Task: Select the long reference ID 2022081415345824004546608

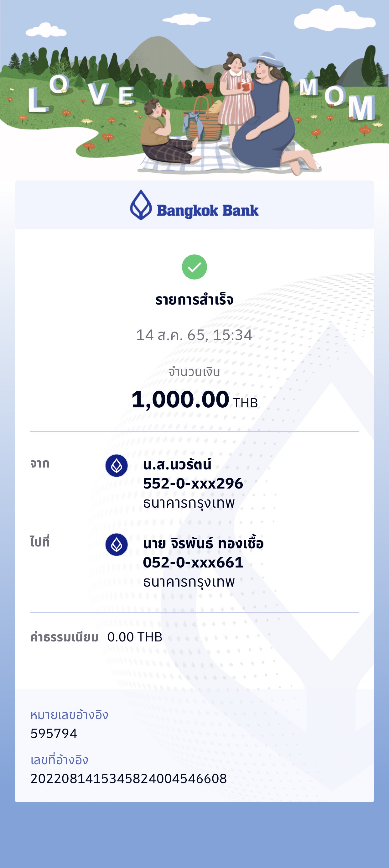Action: click(129, 778)
